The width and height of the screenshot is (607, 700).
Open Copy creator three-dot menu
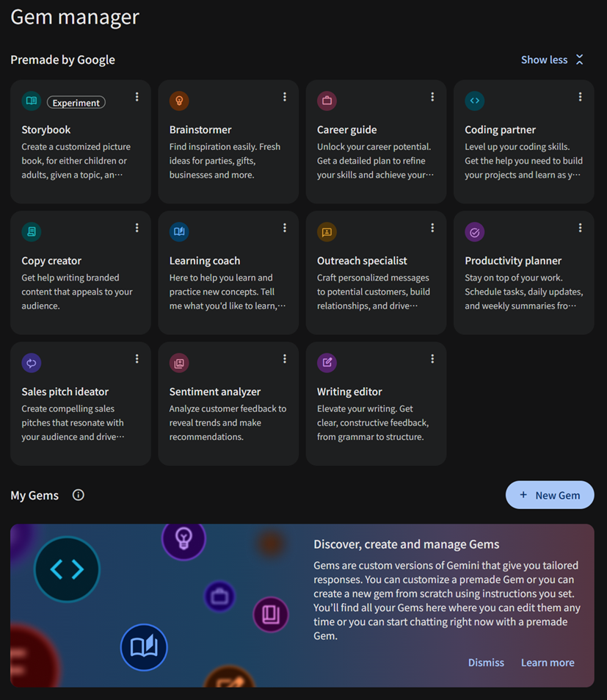pos(137,228)
